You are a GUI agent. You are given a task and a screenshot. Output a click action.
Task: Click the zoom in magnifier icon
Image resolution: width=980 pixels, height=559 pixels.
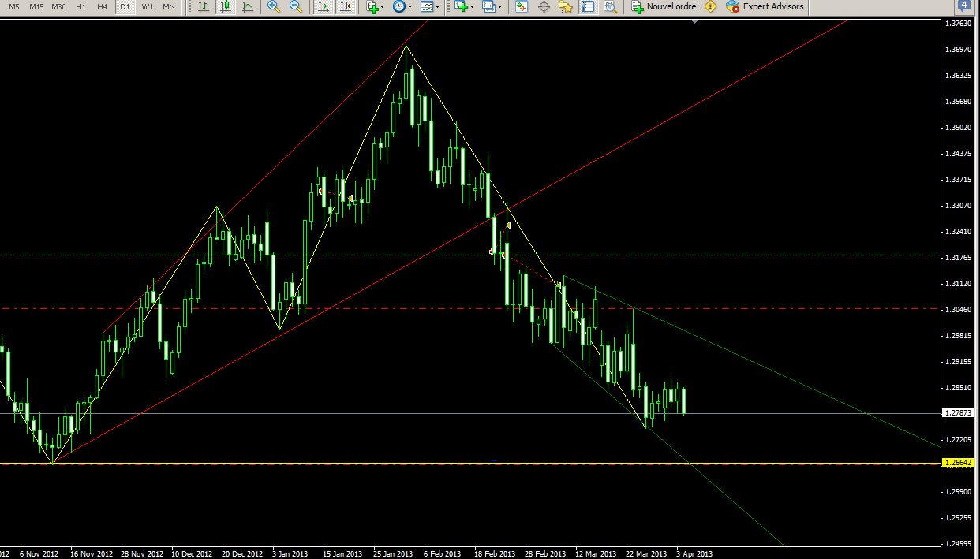coord(274,6)
